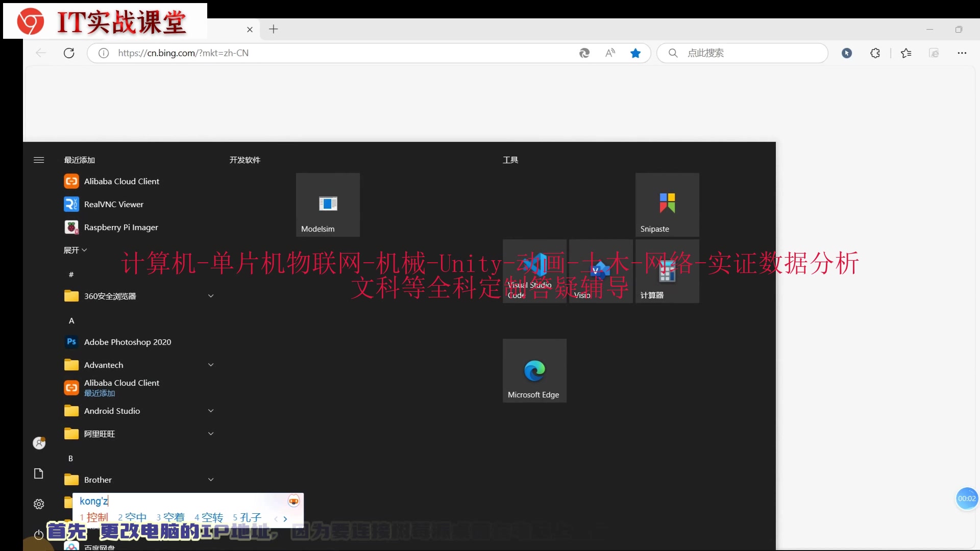Click the blue cursor extension icon

click(x=847, y=53)
